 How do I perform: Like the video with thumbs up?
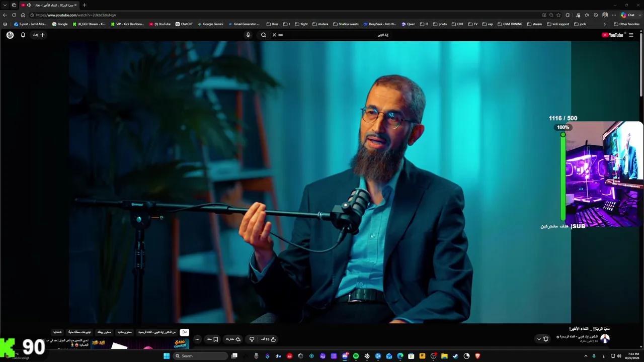tap(269, 339)
